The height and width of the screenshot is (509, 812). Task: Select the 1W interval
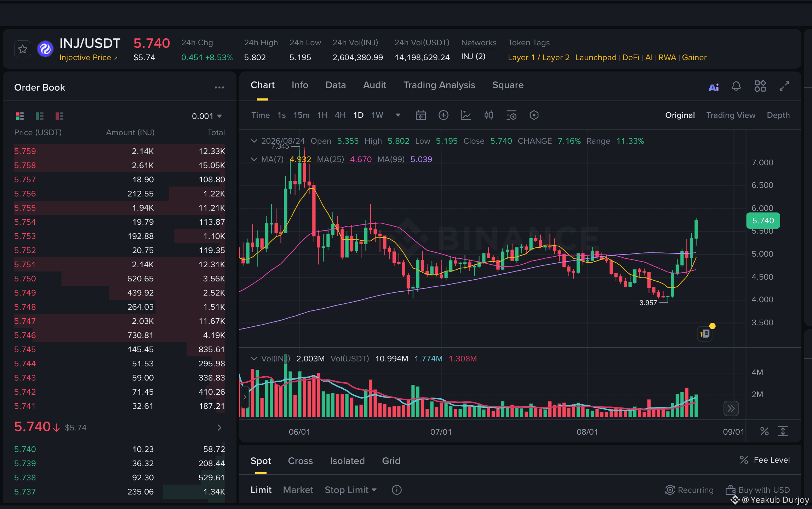point(377,115)
